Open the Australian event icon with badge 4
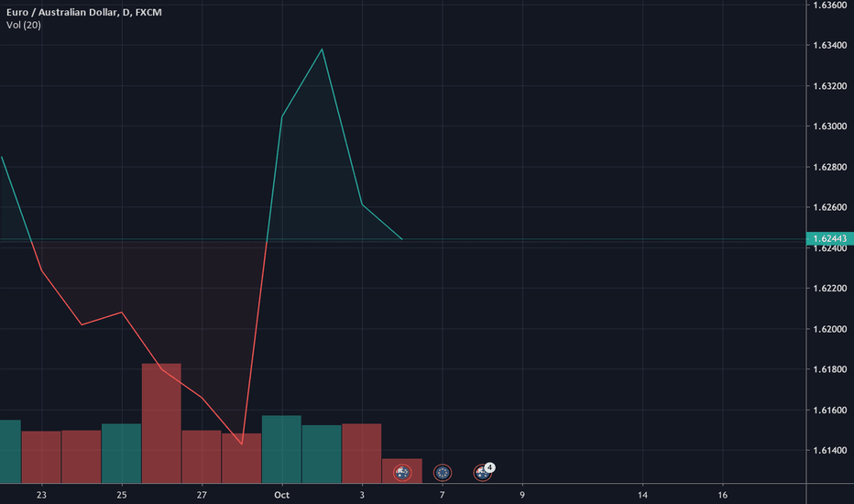 483,472
